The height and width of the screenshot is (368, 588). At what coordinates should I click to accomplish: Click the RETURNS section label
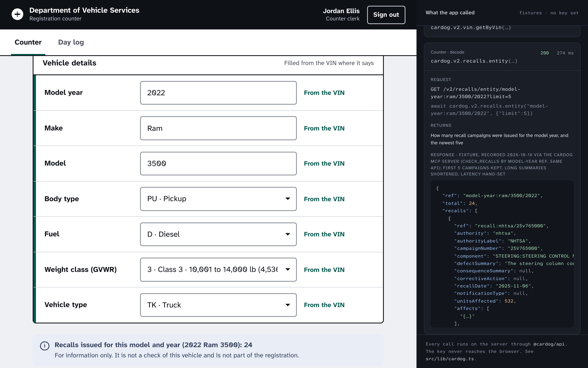(441, 125)
